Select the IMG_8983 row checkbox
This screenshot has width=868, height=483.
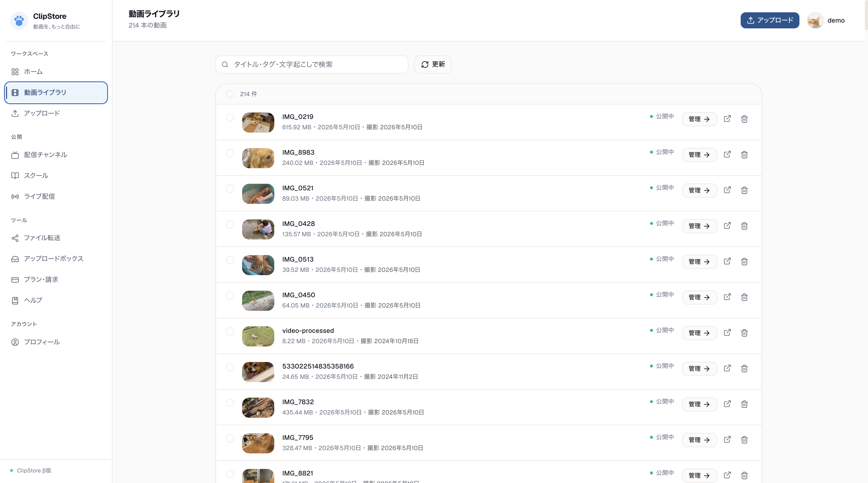click(x=230, y=153)
